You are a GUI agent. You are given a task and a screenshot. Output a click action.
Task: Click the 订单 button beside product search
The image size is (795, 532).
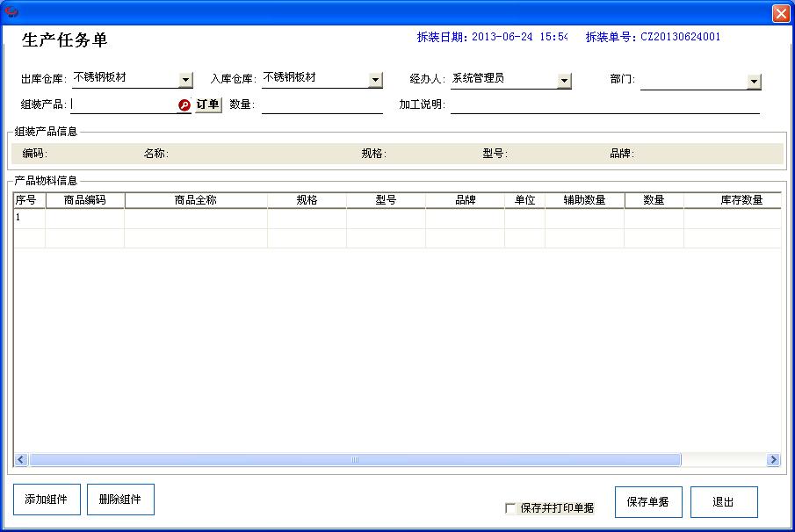[207, 104]
